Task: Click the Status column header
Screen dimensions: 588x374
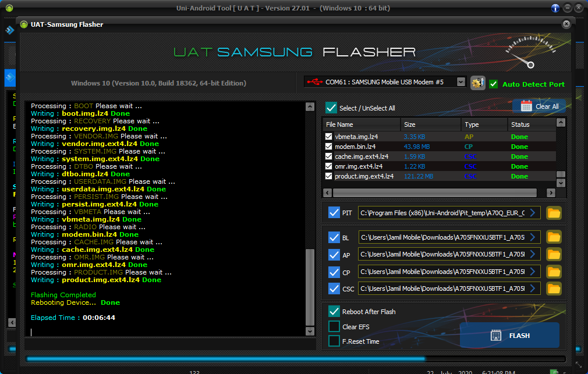Action: [x=529, y=124]
